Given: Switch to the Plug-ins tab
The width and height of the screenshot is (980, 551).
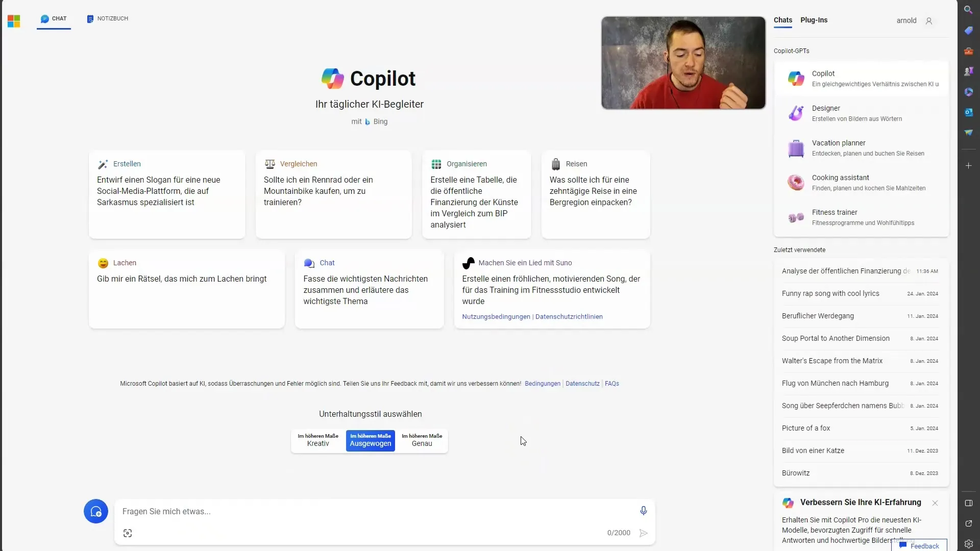Looking at the screenshot, I should (x=814, y=19).
